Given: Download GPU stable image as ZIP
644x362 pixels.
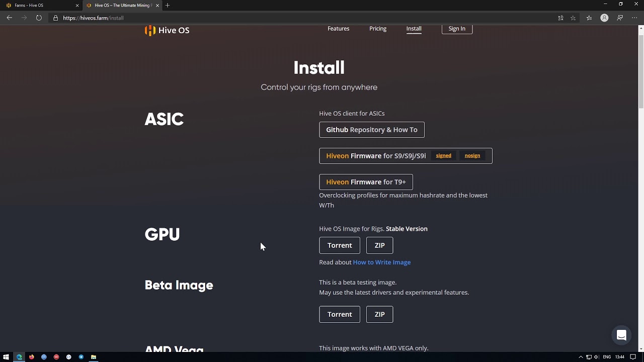Looking at the screenshot, I should 379,245.
